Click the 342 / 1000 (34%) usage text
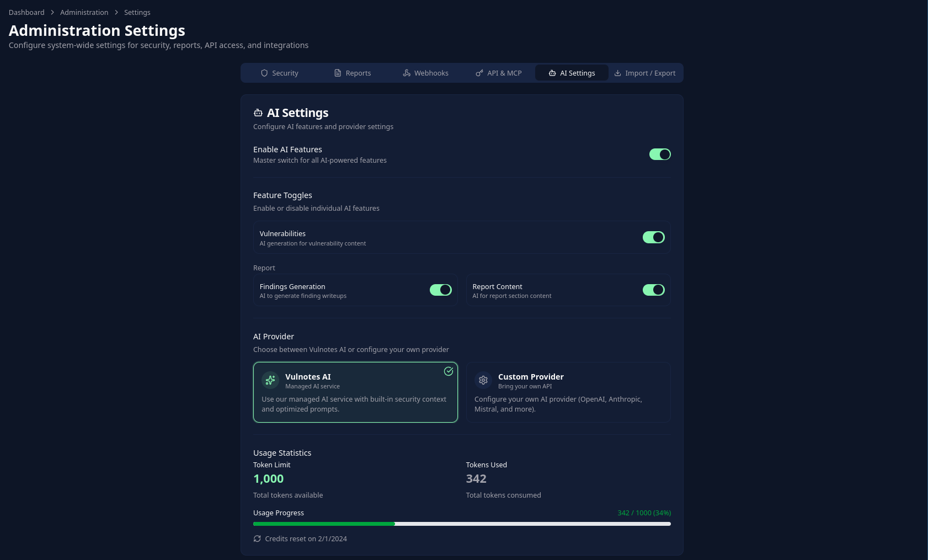 point(644,513)
